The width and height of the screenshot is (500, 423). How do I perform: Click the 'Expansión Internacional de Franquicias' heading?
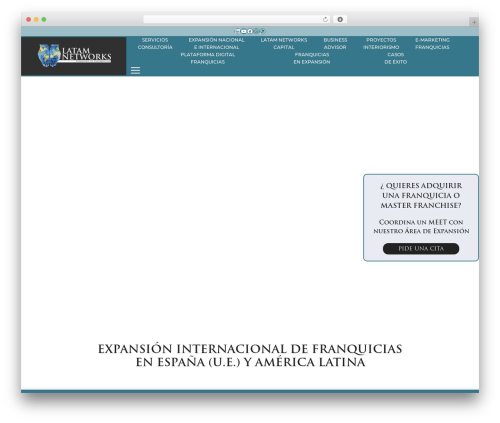click(250, 355)
